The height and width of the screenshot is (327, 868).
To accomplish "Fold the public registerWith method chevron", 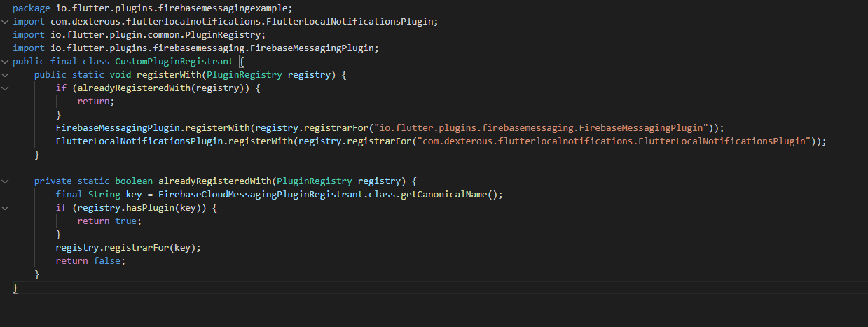I will 5,75.
